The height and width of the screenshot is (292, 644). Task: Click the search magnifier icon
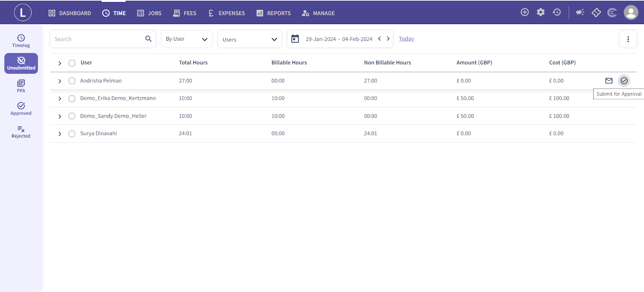tap(149, 39)
